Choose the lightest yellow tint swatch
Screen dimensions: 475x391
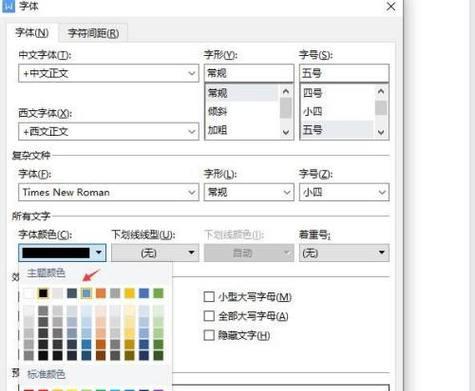point(129,311)
